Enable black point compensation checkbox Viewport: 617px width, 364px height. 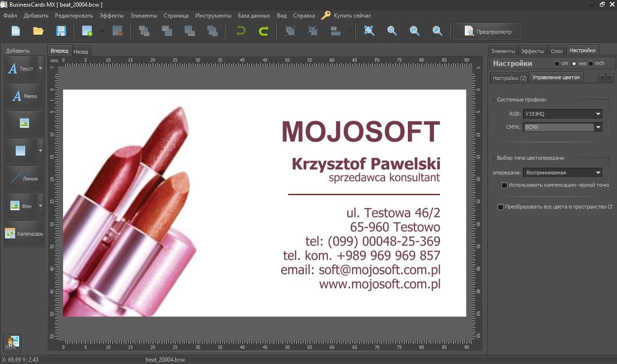(504, 185)
